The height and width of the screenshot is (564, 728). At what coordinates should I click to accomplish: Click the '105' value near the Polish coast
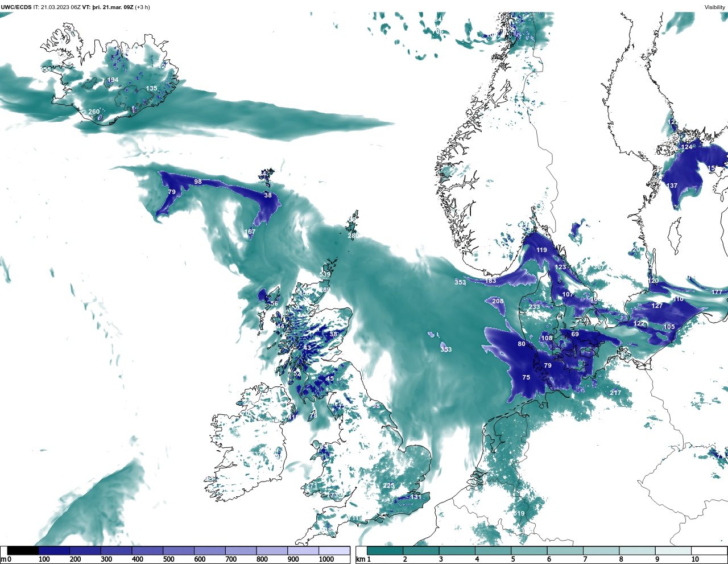[669, 327]
